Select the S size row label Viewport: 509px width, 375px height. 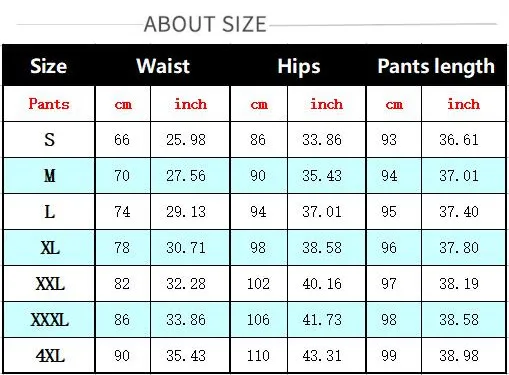click(49, 139)
